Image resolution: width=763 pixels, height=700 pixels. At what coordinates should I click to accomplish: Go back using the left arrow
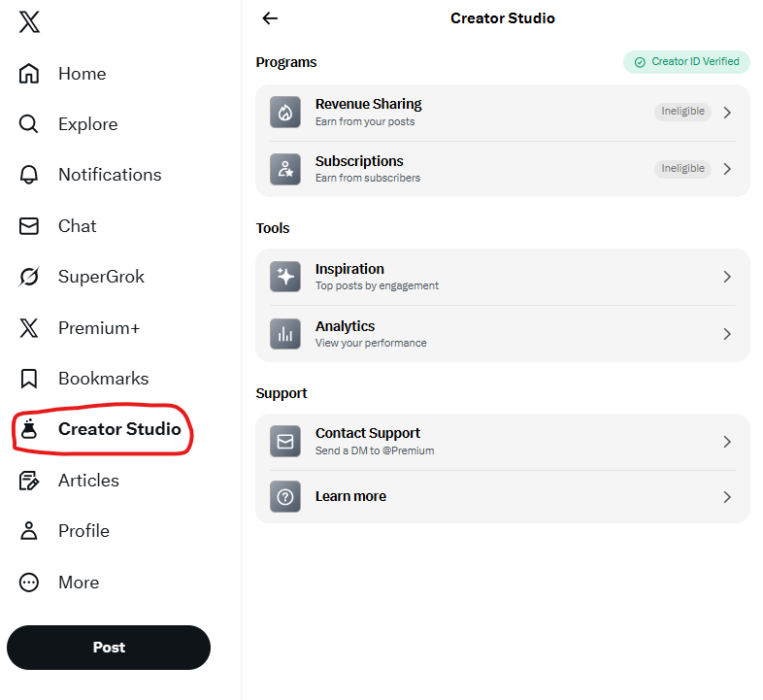pyautogui.click(x=270, y=18)
